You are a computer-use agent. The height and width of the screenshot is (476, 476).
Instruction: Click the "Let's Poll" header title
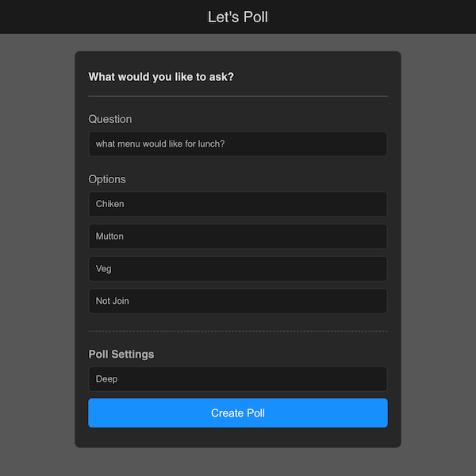[238, 17]
